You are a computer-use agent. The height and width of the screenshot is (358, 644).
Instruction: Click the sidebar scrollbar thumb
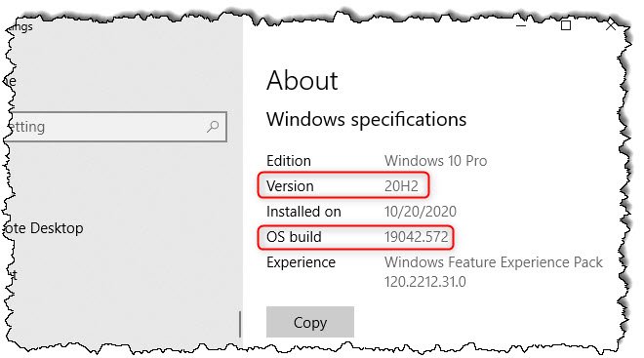pos(240,324)
